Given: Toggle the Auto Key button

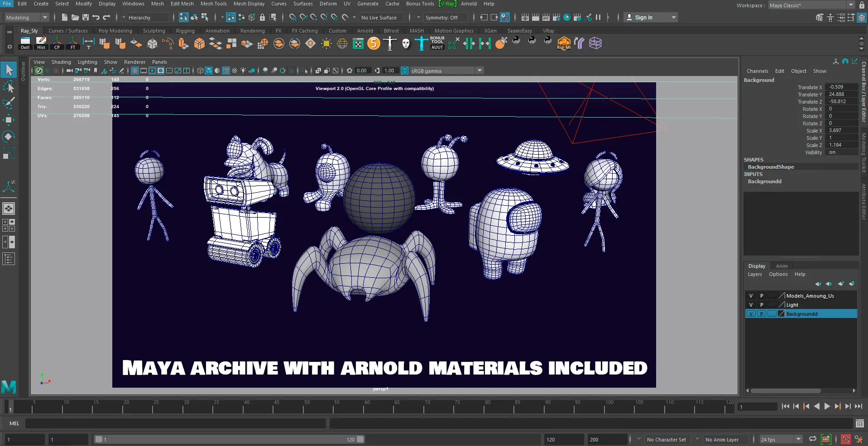Looking at the screenshot, I should pos(845,439).
